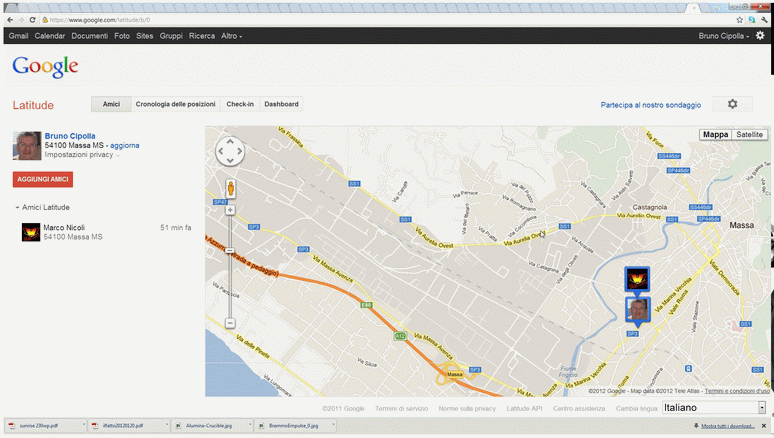Viewport: 774px width, 438px height.
Task: Open Documenti from Google bar
Action: click(x=89, y=36)
